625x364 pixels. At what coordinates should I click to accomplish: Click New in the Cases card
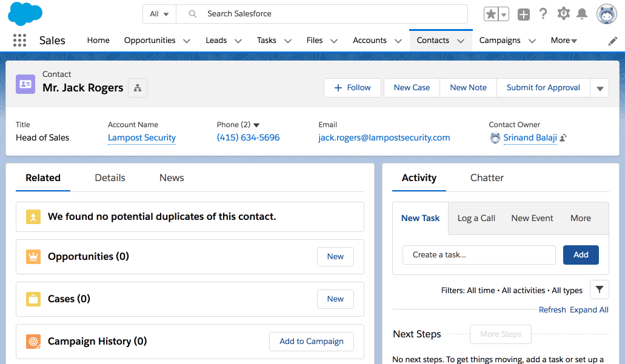[335, 299]
